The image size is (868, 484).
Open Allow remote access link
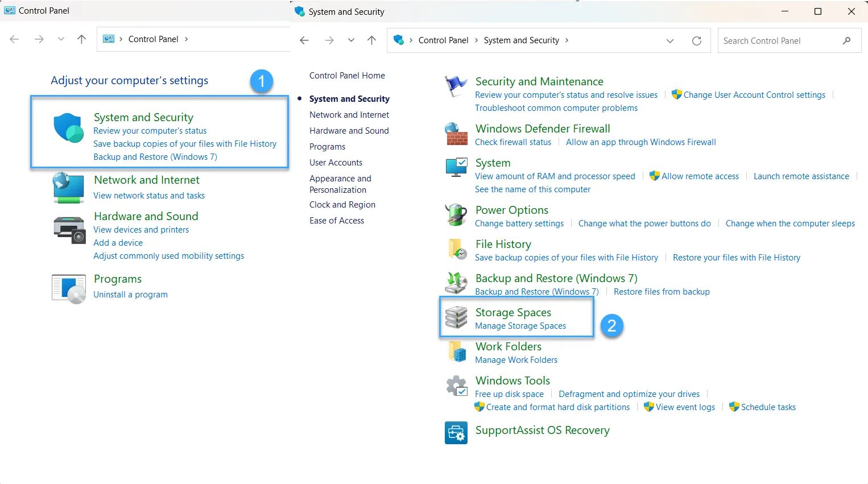pos(700,176)
